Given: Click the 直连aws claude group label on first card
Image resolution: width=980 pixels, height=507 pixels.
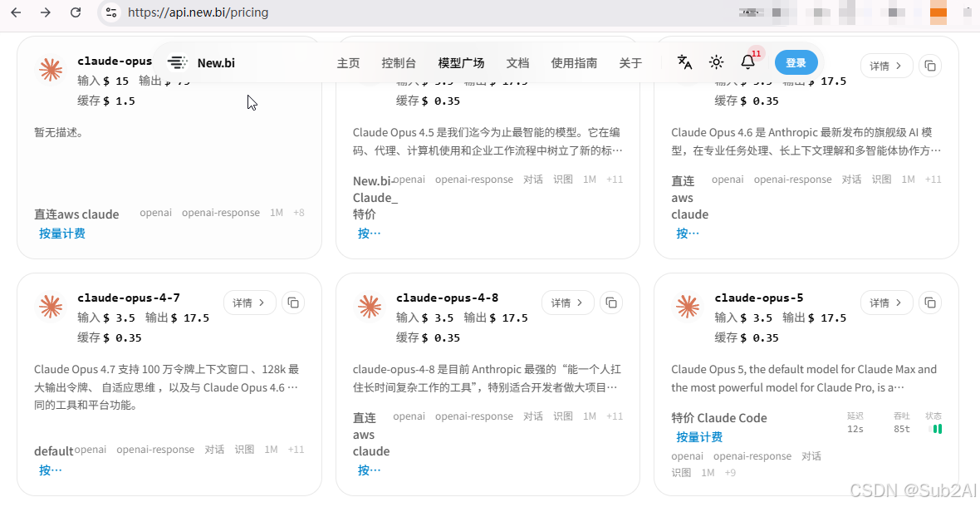Looking at the screenshot, I should pos(76,214).
